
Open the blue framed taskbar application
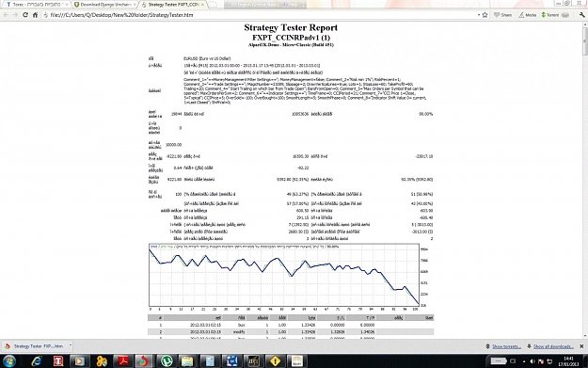pos(231,361)
